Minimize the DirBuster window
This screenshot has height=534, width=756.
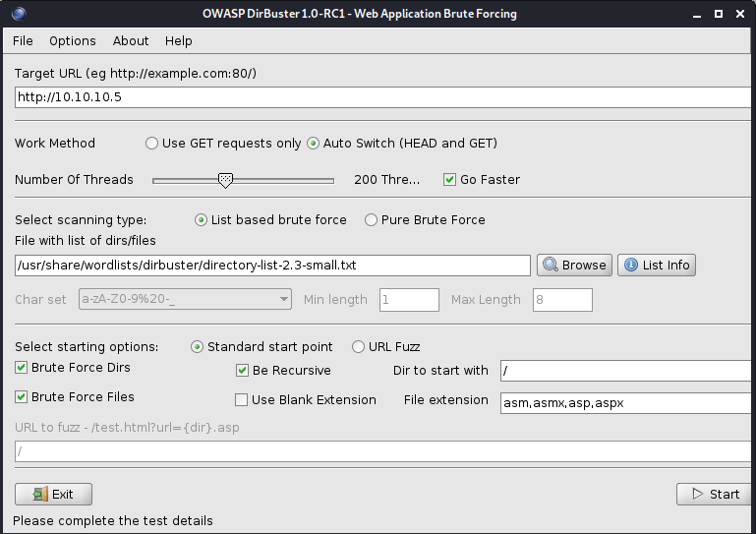(x=697, y=15)
